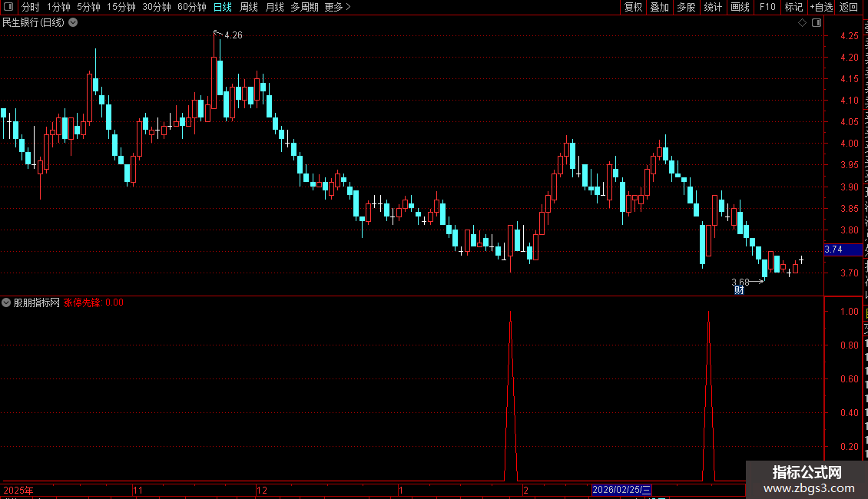Viewport: 868px width, 499px height.
Task: Click month 2 on the time axis
Action: pyautogui.click(x=525, y=490)
